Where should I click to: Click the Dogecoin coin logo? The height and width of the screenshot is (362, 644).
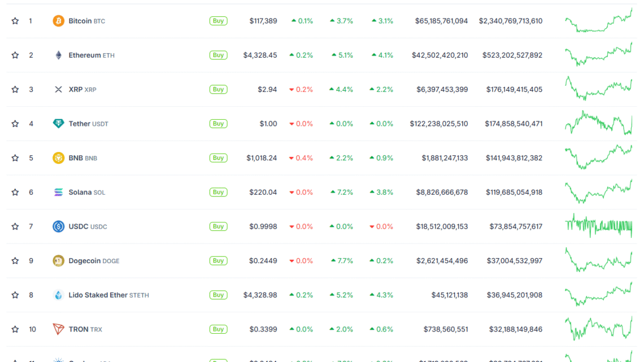pyautogui.click(x=58, y=260)
